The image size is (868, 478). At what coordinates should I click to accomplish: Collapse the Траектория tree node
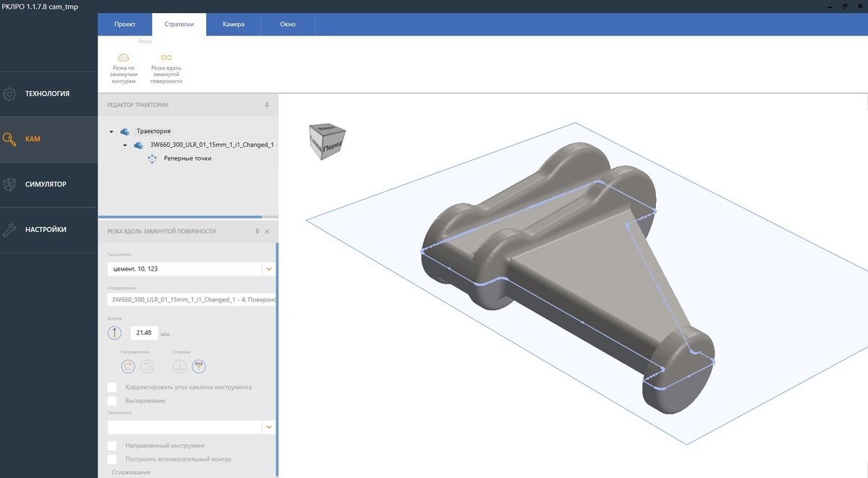[111, 132]
